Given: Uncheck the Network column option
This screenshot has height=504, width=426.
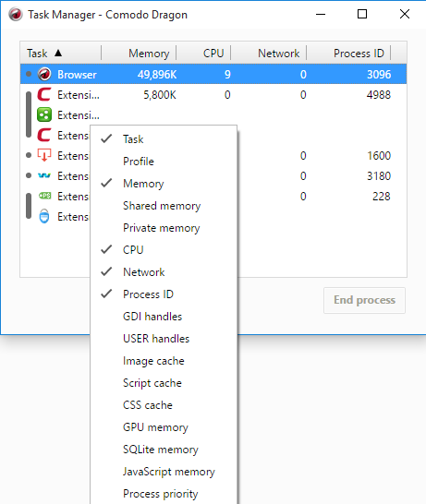Looking at the screenshot, I should pyautogui.click(x=144, y=272).
